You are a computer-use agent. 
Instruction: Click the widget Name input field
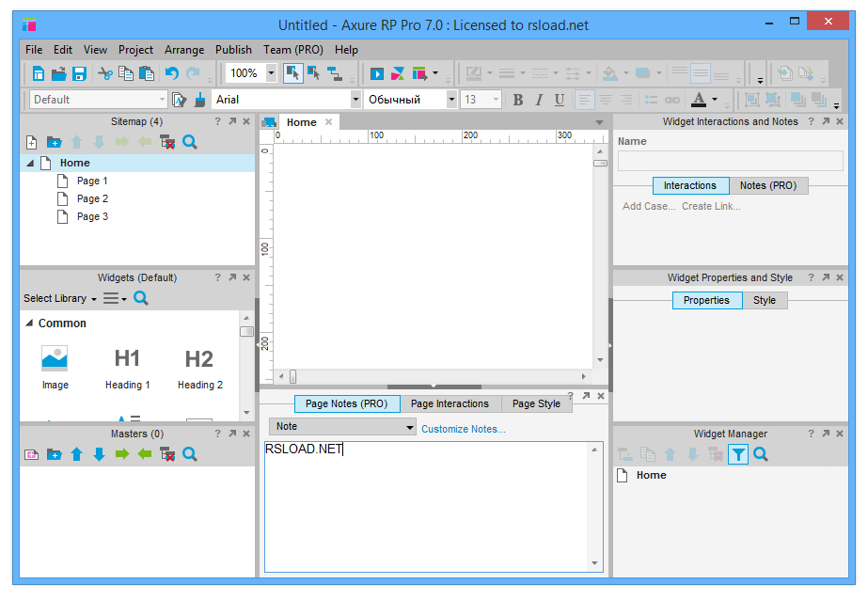[730, 161]
